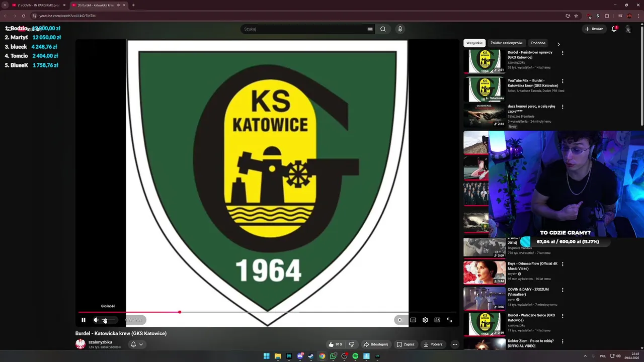Viewport: 644px width, 362px height.
Task: Mute the video with the speaker icon
Action: click(96, 320)
